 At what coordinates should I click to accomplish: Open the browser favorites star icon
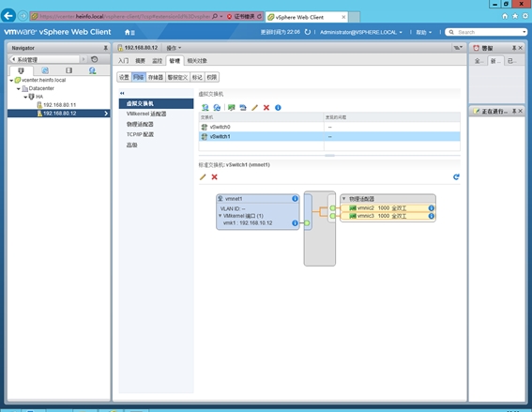tap(515, 16)
